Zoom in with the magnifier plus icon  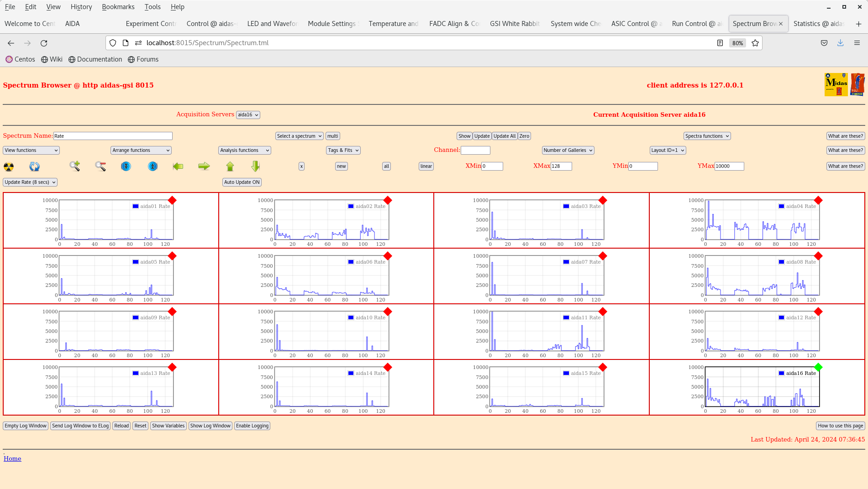74,166
